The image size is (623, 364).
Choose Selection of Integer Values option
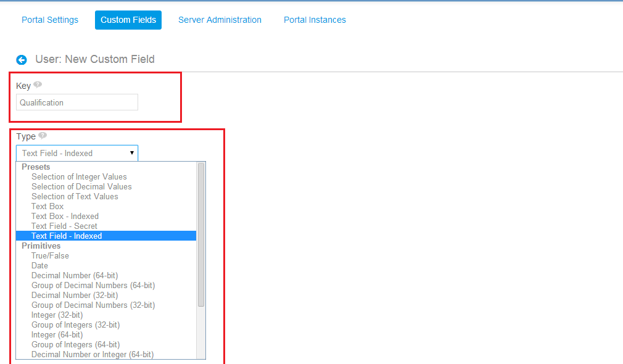pos(106,177)
